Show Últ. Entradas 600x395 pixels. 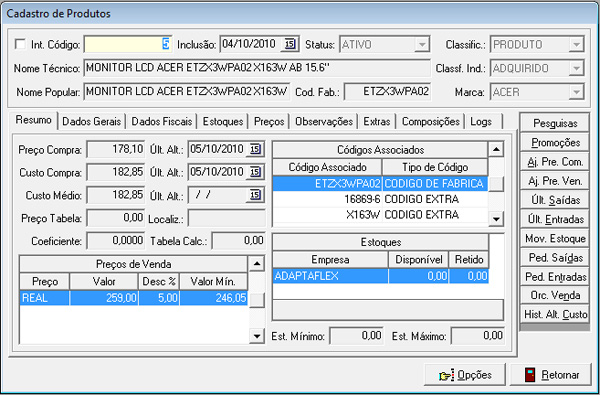(555, 219)
